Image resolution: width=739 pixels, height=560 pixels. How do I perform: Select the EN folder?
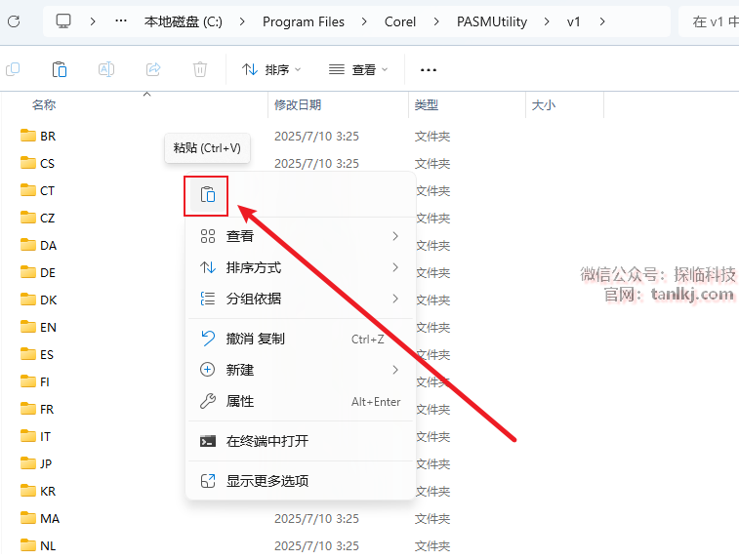[39, 328]
